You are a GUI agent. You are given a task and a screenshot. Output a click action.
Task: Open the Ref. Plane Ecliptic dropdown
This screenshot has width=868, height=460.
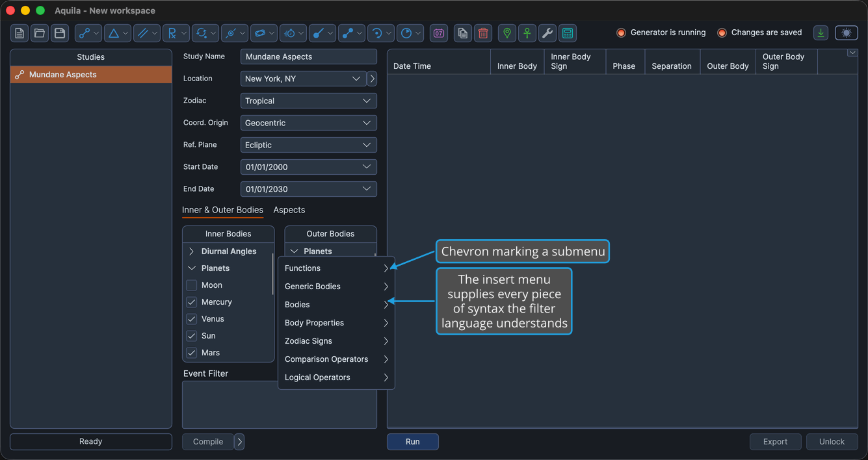pos(309,145)
